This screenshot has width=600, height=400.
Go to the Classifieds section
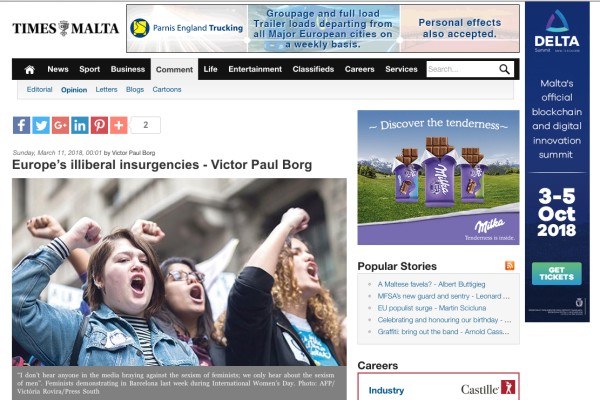pos(313,69)
